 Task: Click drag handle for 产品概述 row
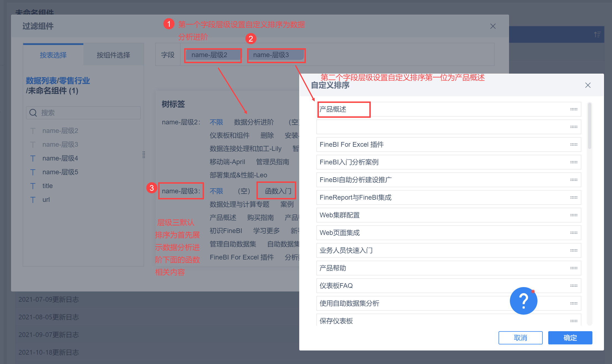[x=574, y=109]
